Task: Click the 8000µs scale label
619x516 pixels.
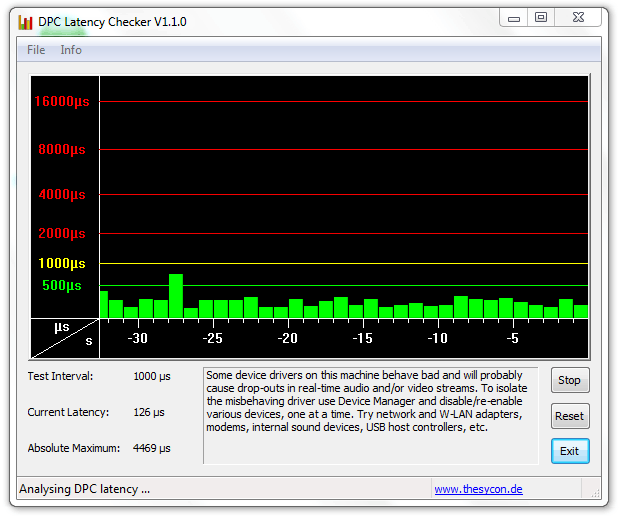Action: [x=62, y=150]
